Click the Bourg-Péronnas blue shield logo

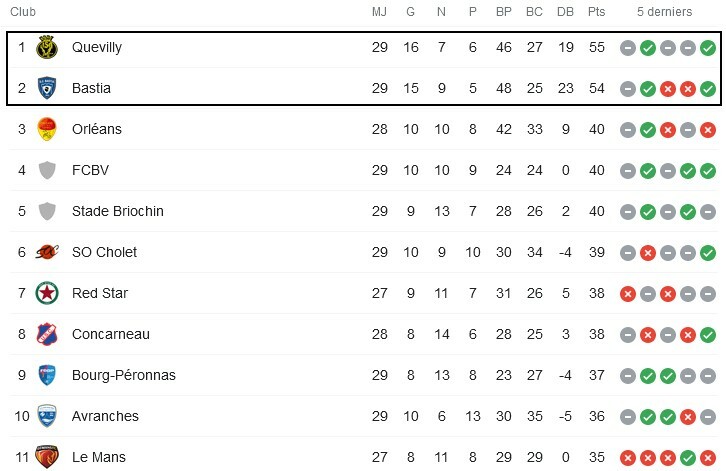(x=46, y=375)
